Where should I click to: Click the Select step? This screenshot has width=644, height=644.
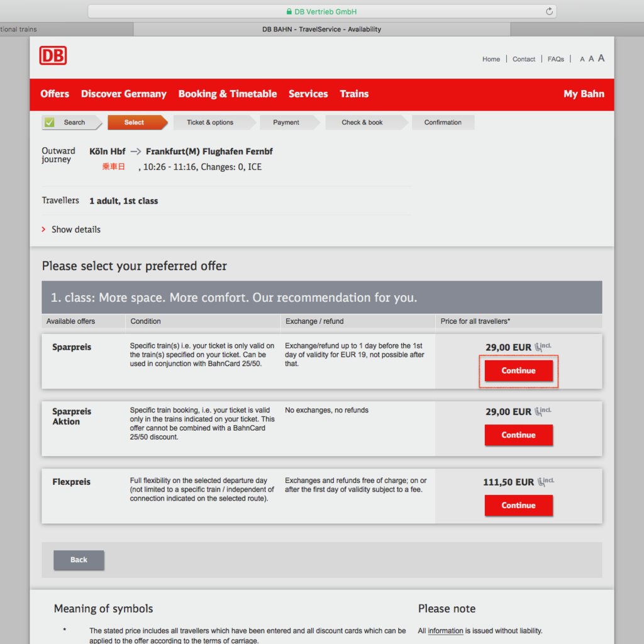click(138, 123)
